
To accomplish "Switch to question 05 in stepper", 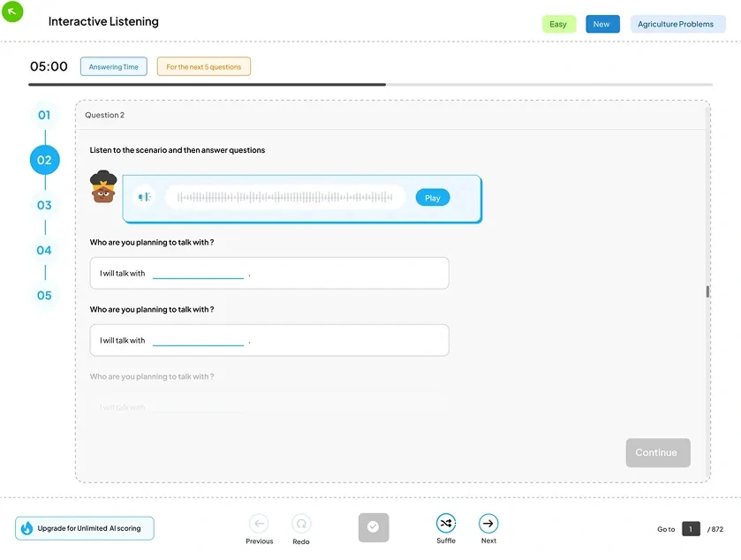I will pos(44,295).
